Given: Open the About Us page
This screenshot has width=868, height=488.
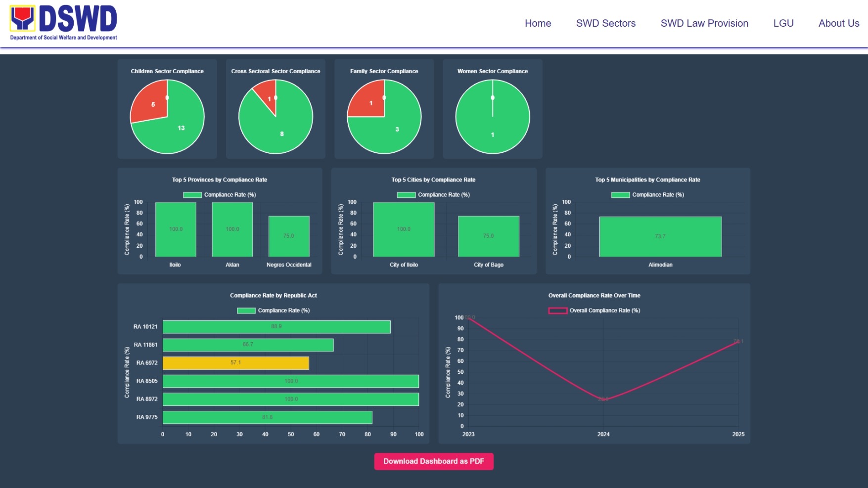Looking at the screenshot, I should (x=838, y=23).
